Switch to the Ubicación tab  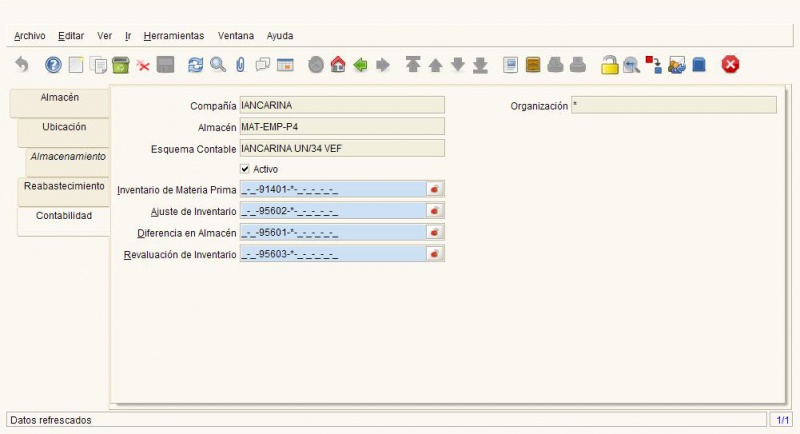point(64,132)
